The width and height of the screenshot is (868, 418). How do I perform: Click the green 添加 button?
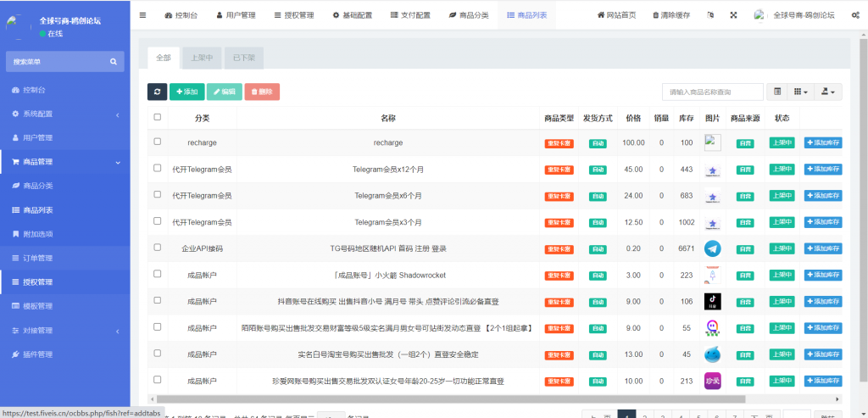[187, 92]
